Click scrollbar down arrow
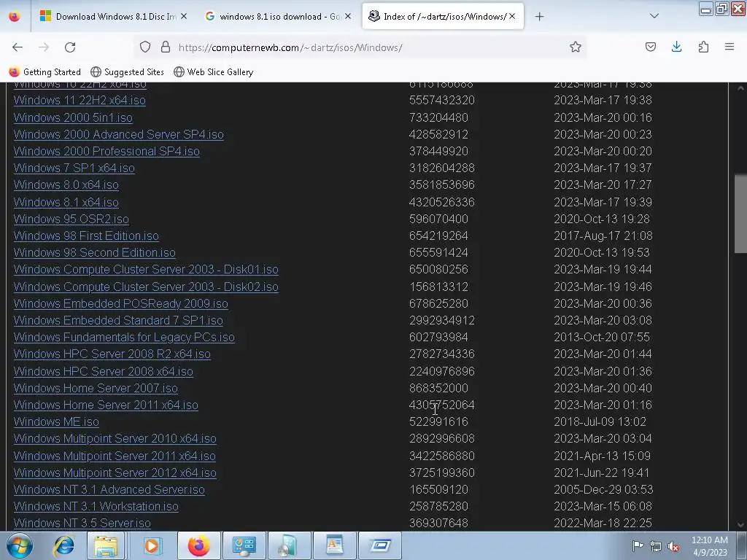The height and width of the screenshot is (560, 747). click(x=740, y=525)
